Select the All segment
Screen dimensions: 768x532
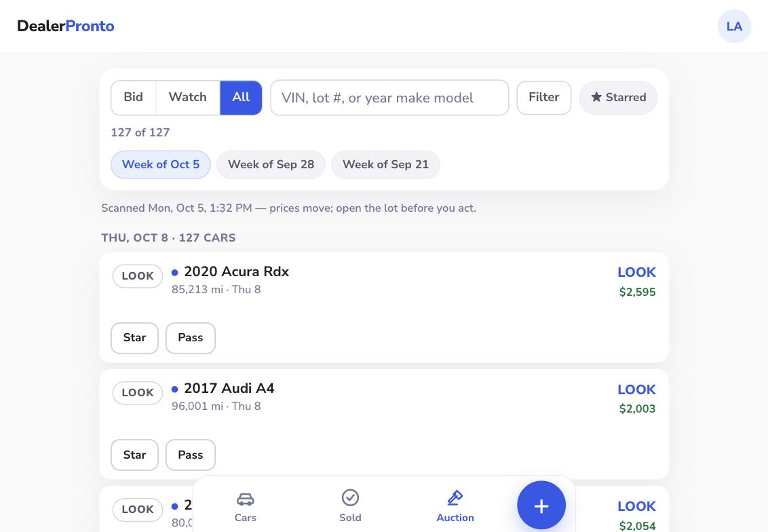click(241, 98)
